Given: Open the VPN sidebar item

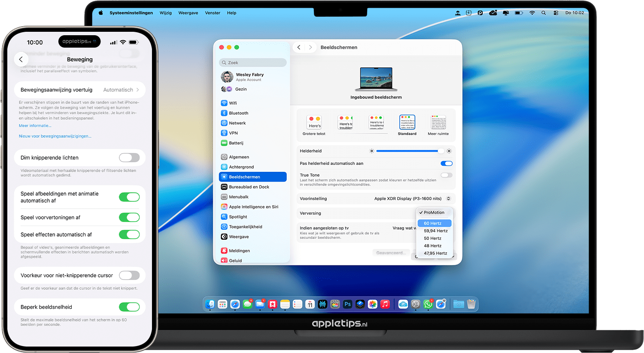Looking at the screenshot, I should pos(252,133).
